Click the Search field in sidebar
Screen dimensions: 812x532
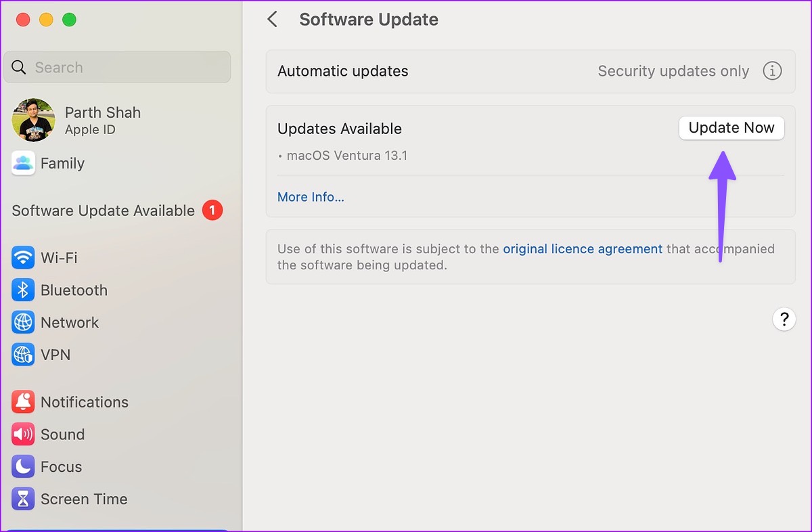(117, 68)
